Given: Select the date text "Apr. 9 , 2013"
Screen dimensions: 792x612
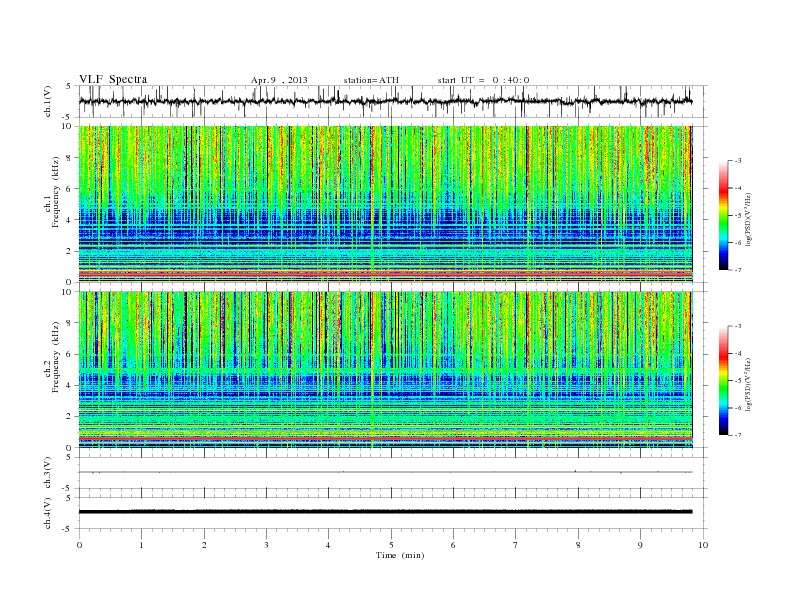Looking at the screenshot, I should click(279, 80).
